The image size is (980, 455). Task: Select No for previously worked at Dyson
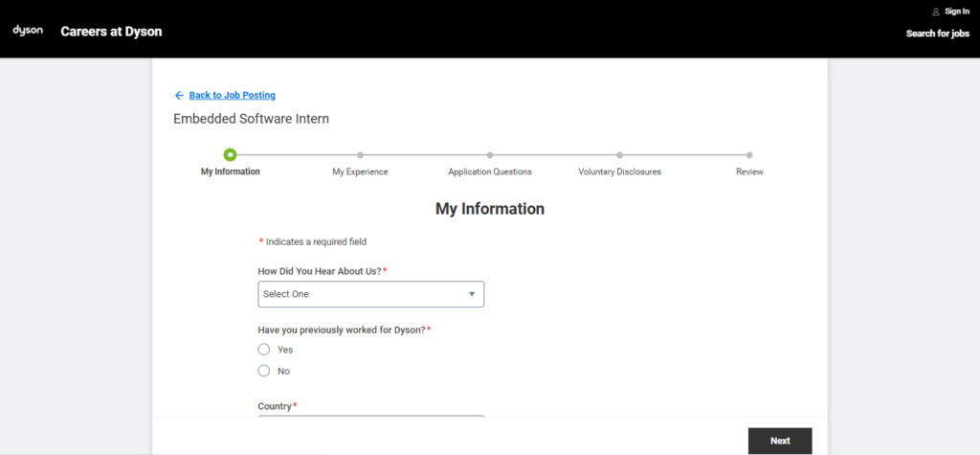pos(264,371)
